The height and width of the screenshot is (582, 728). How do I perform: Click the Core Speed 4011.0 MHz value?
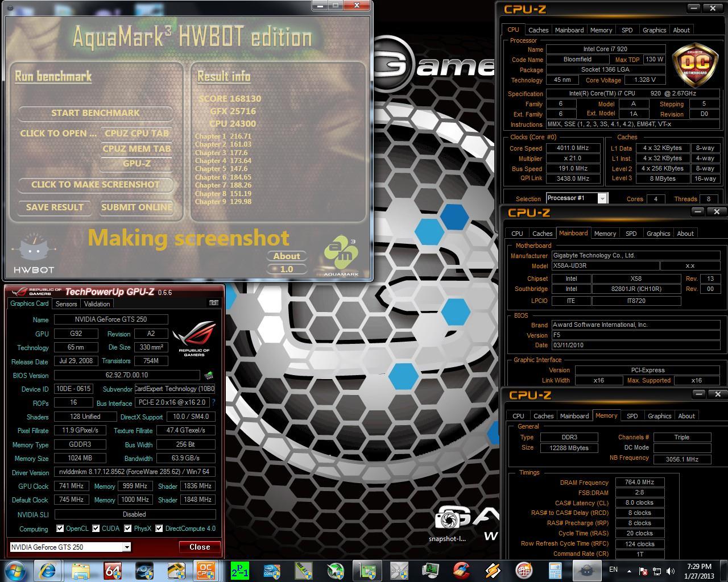572,148
